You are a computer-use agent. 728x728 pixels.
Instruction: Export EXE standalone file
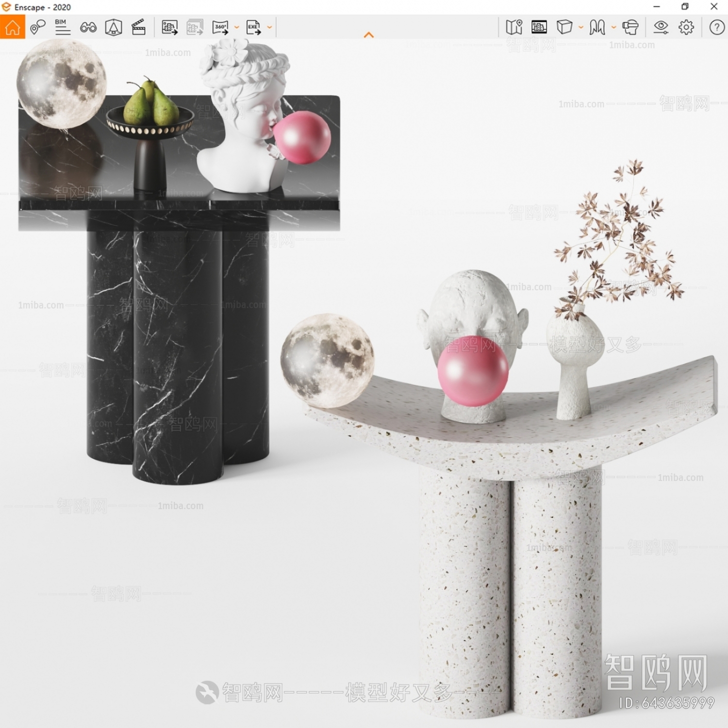tap(254, 27)
